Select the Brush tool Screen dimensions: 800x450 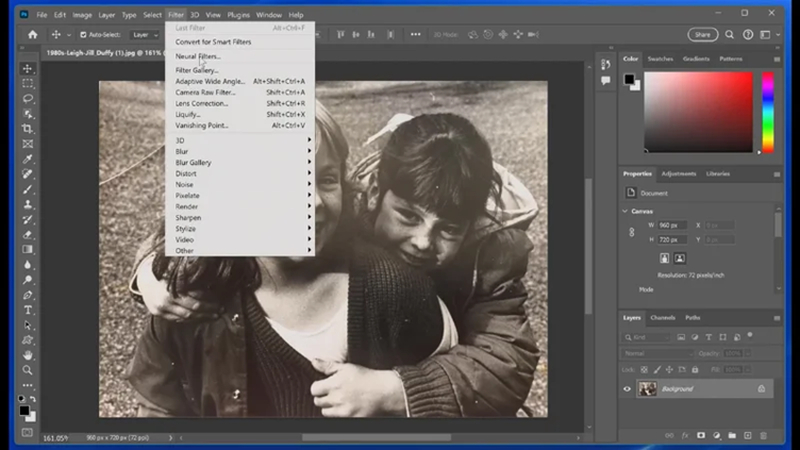[28, 189]
